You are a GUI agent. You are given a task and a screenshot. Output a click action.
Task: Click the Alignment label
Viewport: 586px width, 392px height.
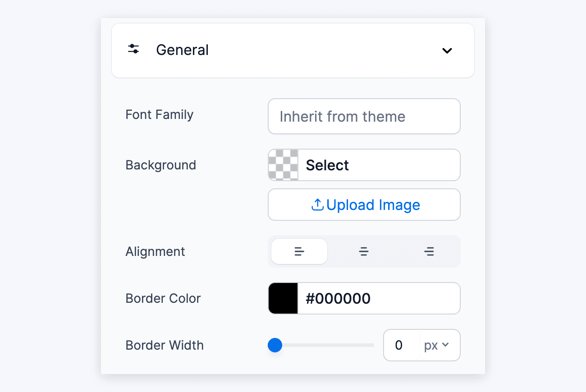[x=156, y=251]
